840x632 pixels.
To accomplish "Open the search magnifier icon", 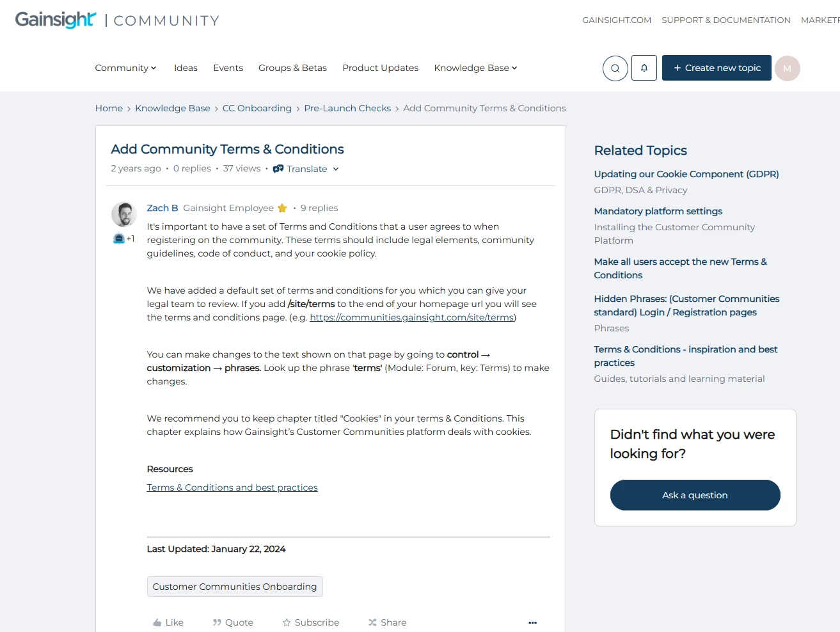I will [615, 68].
